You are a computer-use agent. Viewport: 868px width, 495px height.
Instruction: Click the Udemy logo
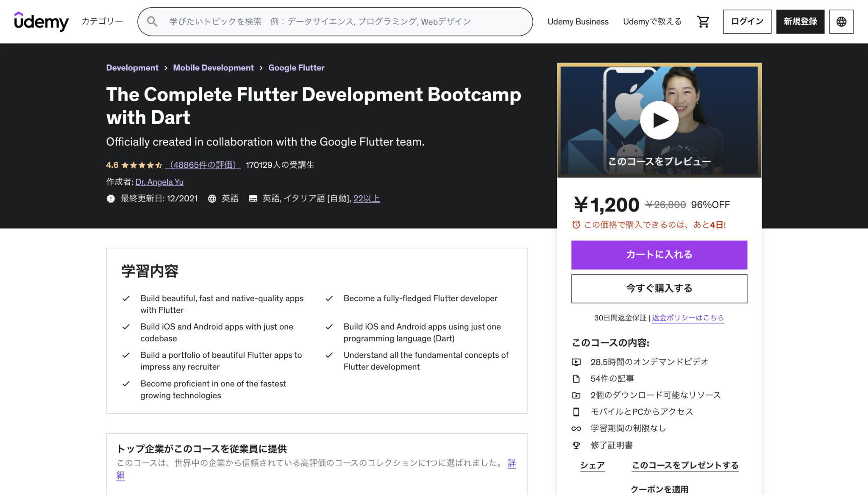click(x=41, y=21)
